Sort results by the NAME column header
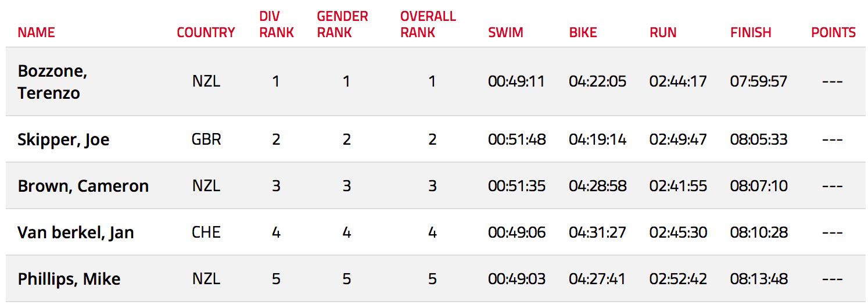The height and width of the screenshot is (308, 868). click(36, 33)
